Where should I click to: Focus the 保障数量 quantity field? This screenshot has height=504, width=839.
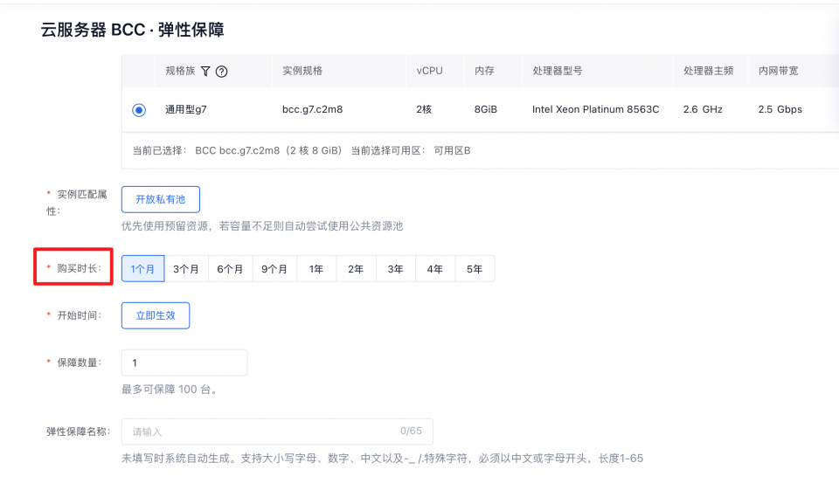(184, 362)
